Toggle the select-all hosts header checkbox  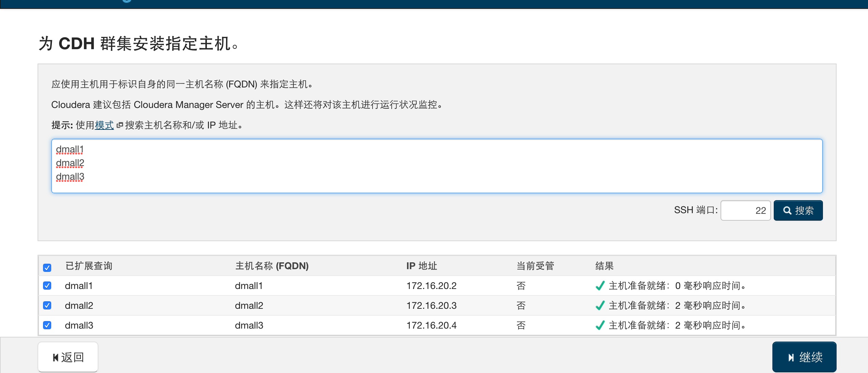pyautogui.click(x=47, y=267)
